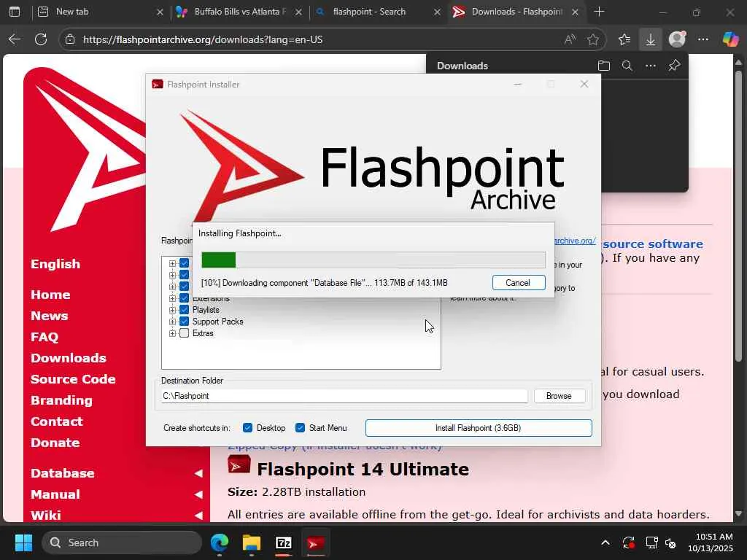Open more options in Downloads panel
Image resolution: width=747 pixels, height=560 pixels.
point(651,66)
